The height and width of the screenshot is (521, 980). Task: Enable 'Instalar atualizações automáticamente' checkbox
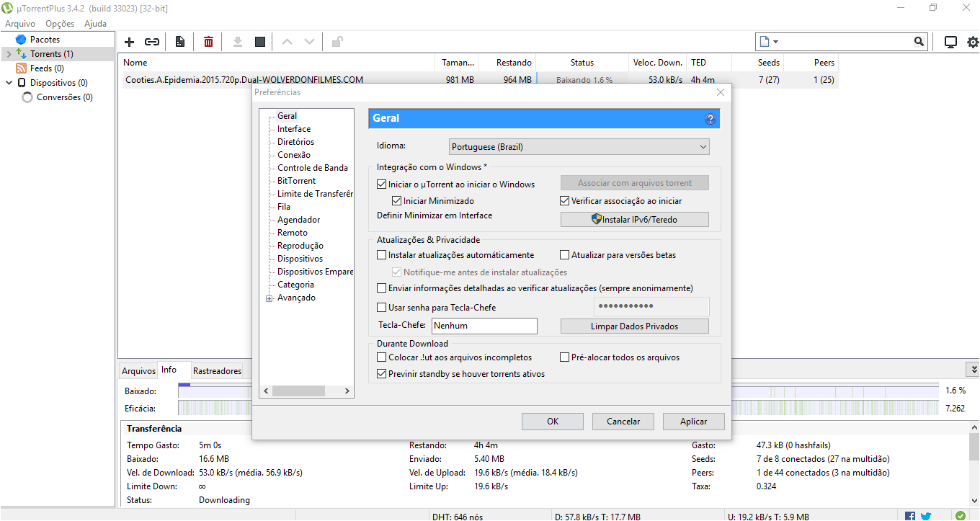tap(382, 255)
